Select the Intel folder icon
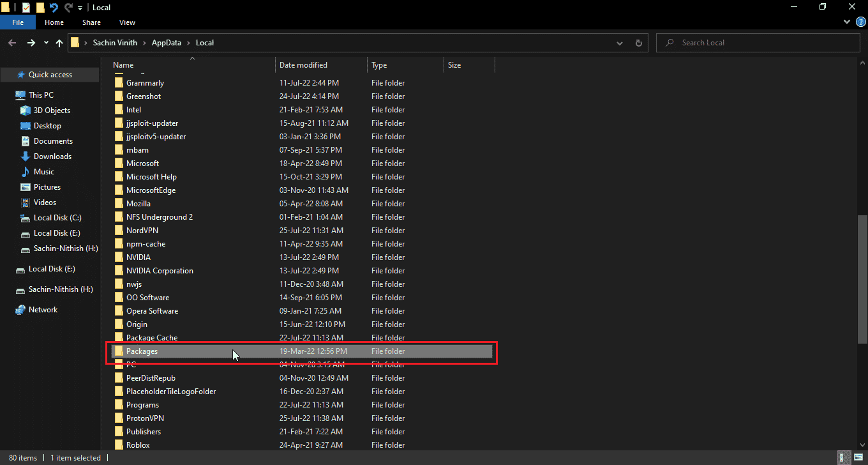The height and width of the screenshot is (465, 868). pyautogui.click(x=118, y=110)
